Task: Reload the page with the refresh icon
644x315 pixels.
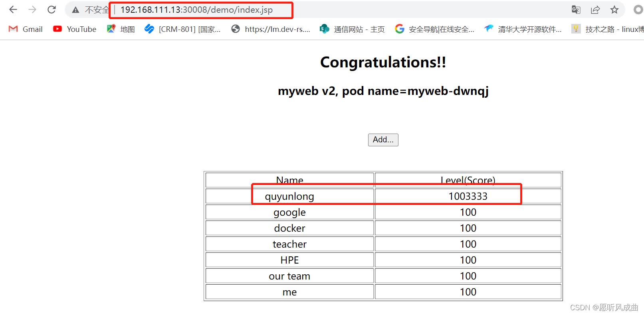Action: [52, 10]
